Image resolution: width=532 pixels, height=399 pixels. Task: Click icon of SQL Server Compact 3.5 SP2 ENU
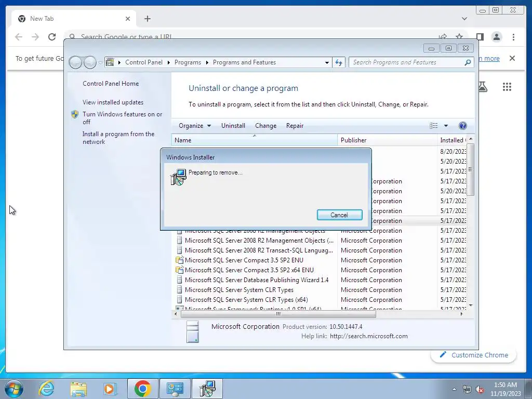[179, 260]
